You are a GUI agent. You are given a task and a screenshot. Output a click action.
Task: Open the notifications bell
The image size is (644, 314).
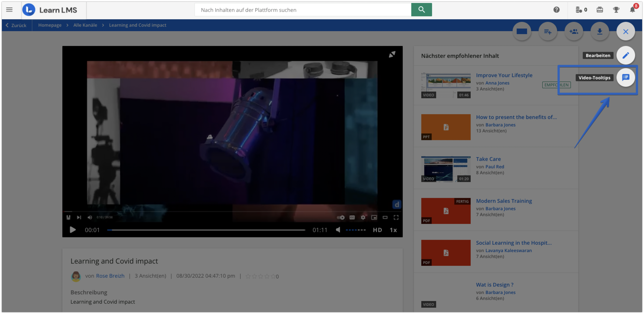point(632,10)
